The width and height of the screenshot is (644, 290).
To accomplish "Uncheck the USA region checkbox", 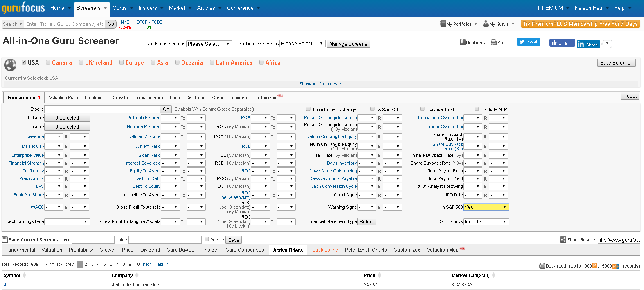I will tap(24, 62).
